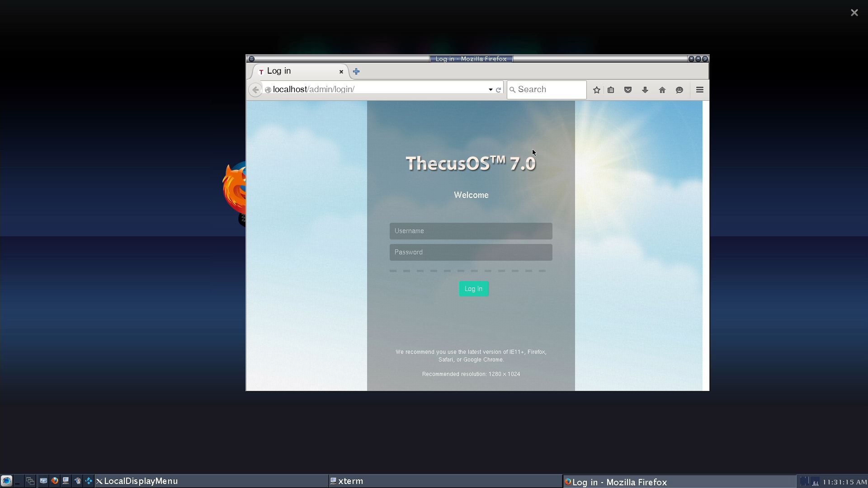
Task: Click the Welcome text
Action: coord(471,195)
